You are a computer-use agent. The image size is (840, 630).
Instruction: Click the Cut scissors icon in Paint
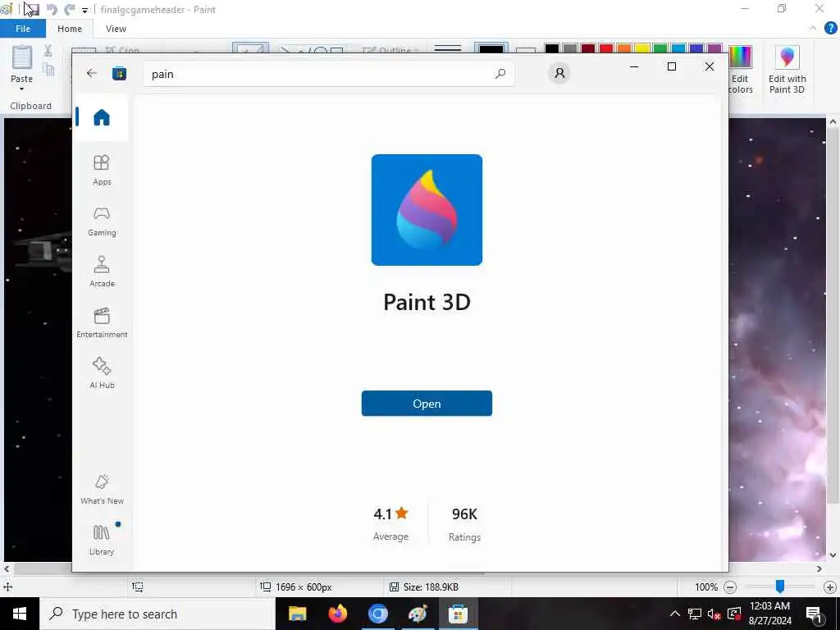(x=48, y=51)
